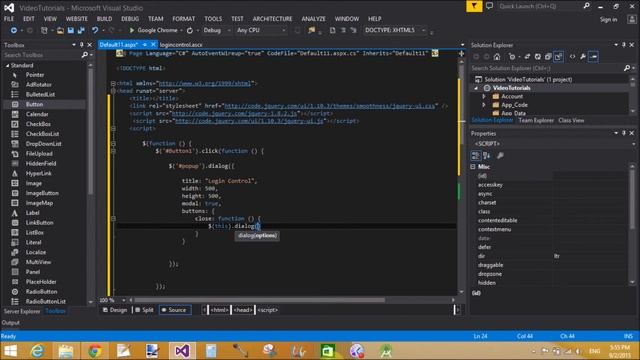Image resolution: width=640 pixels, height=360 pixels.
Task: Open the DEBUG menu
Action: tap(130, 19)
